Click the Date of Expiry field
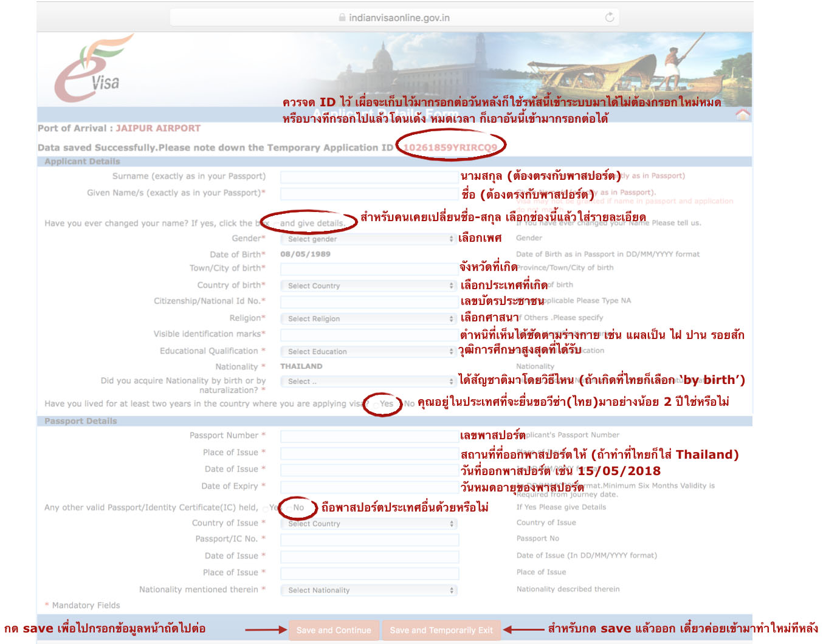This screenshot has height=644, width=826. click(368, 487)
